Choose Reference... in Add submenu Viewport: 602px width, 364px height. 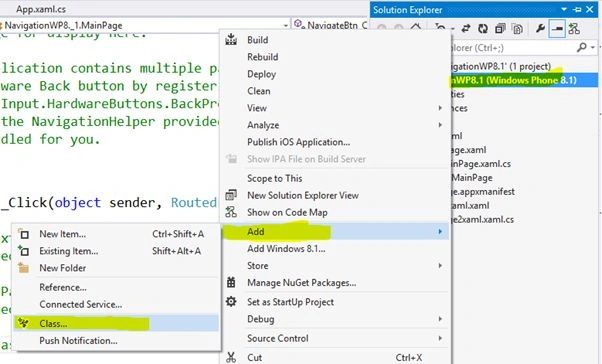(x=116, y=287)
